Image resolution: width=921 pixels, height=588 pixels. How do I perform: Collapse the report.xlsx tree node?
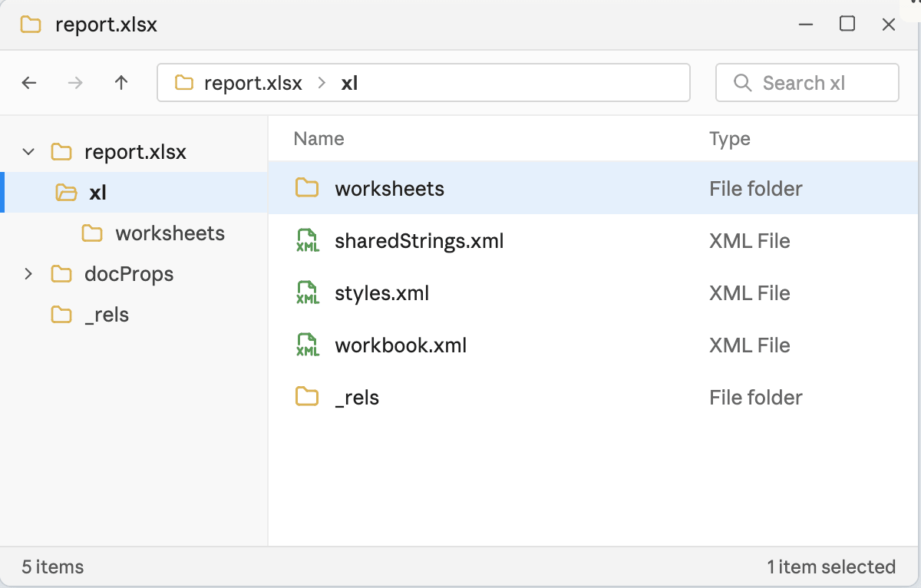pyautogui.click(x=28, y=152)
